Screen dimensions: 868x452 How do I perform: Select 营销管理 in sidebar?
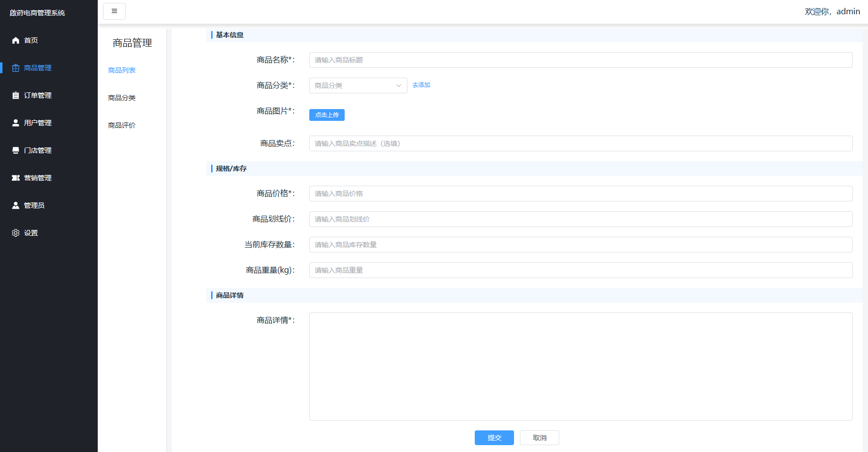[x=38, y=178]
